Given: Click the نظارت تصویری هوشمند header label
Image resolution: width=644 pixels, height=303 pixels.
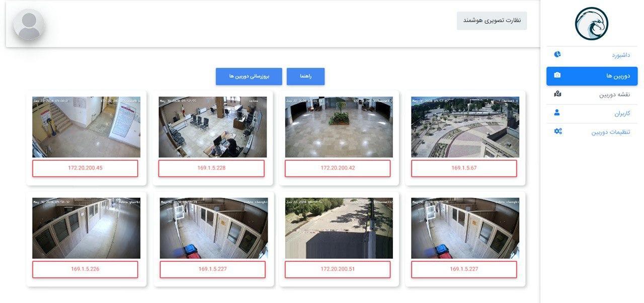Looking at the screenshot, I should pos(492,21).
